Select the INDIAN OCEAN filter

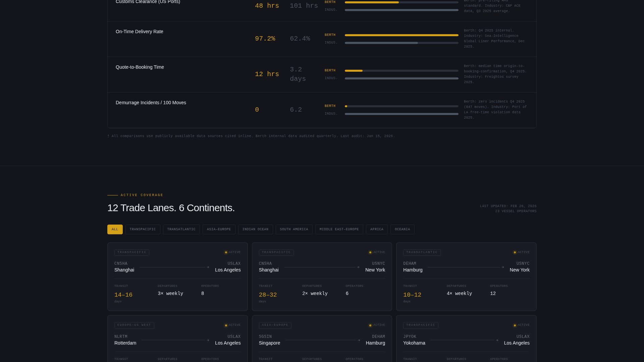[x=255, y=229]
